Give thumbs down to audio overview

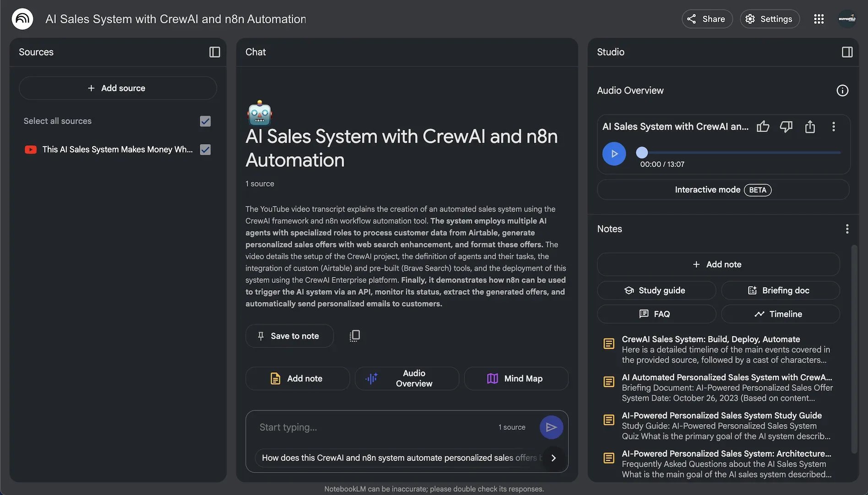pos(786,126)
